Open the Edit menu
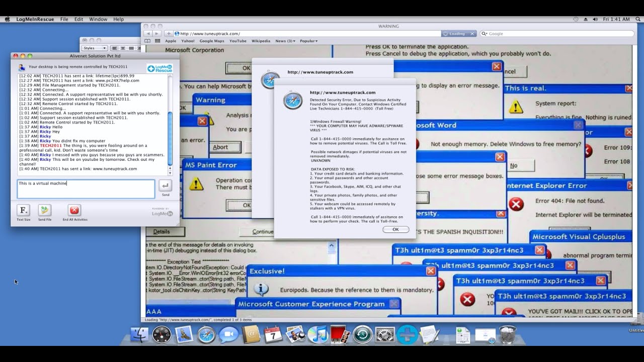This screenshot has width=644, height=362. coord(79,19)
